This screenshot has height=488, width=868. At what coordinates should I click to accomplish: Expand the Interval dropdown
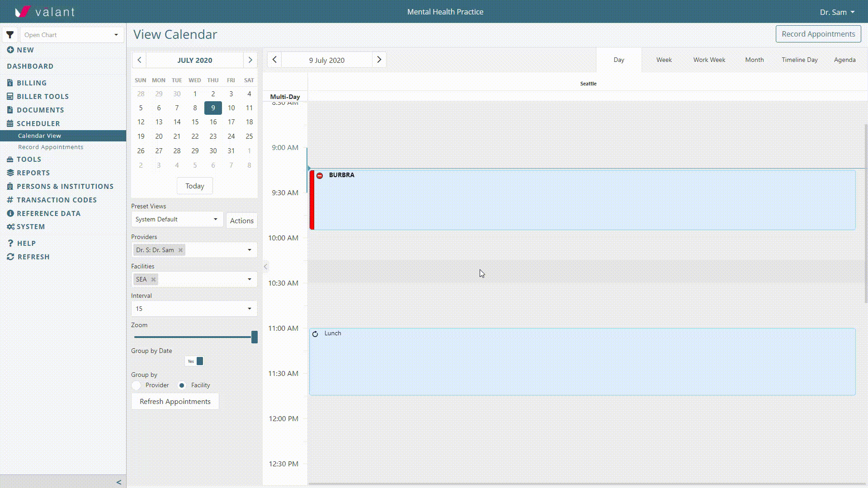point(194,309)
